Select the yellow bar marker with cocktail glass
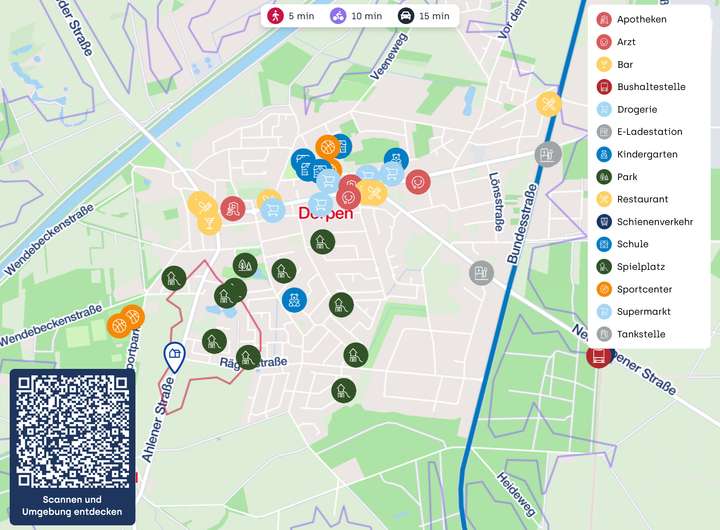The width and height of the screenshot is (720, 530). tap(209, 222)
